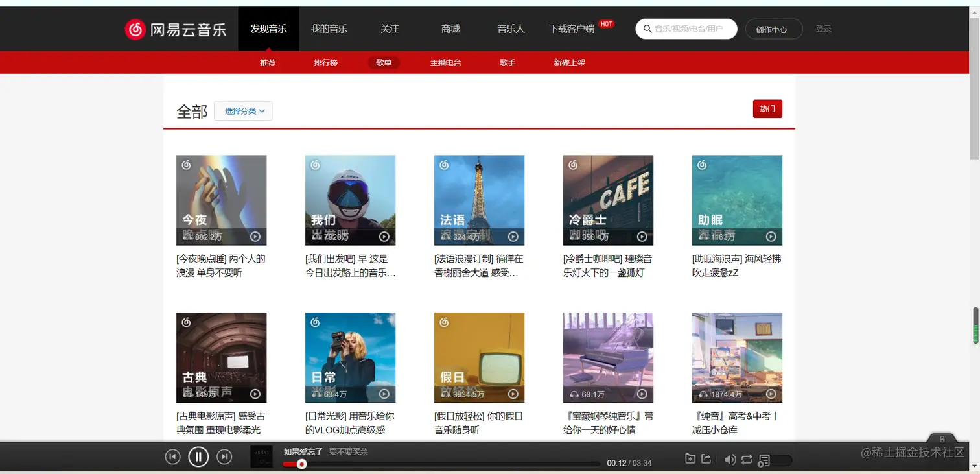Toggle the loop playback mode
This screenshot has height=474, width=980.
(x=747, y=460)
